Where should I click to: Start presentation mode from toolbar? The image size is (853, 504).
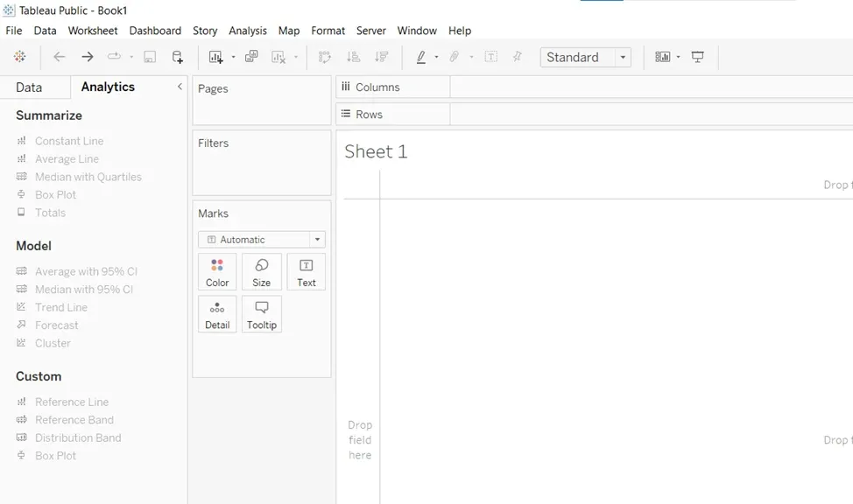tap(698, 57)
